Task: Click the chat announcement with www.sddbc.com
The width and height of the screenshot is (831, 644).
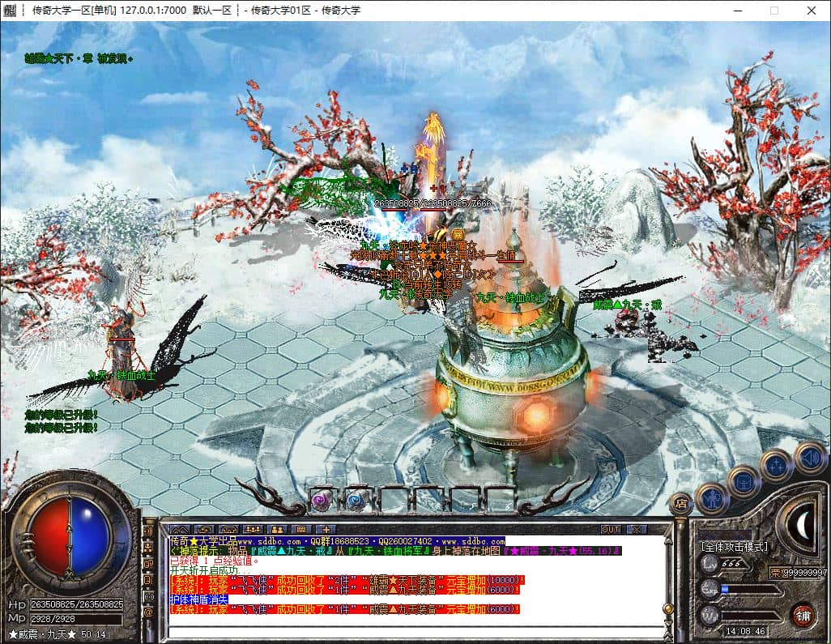Action: point(337,541)
